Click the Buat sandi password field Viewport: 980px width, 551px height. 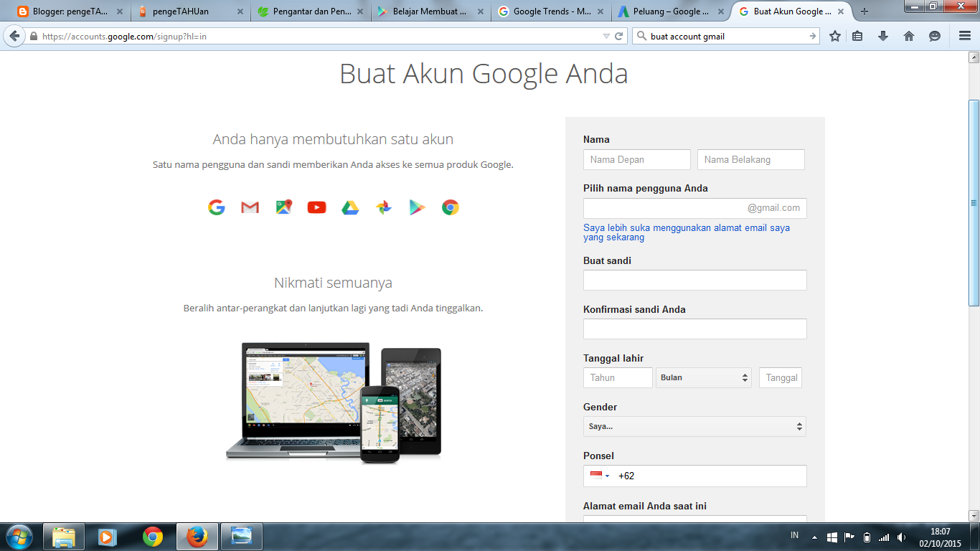click(694, 280)
